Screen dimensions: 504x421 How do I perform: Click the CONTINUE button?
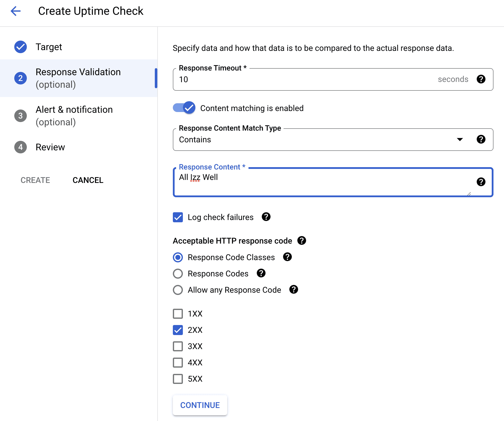tap(200, 405)
